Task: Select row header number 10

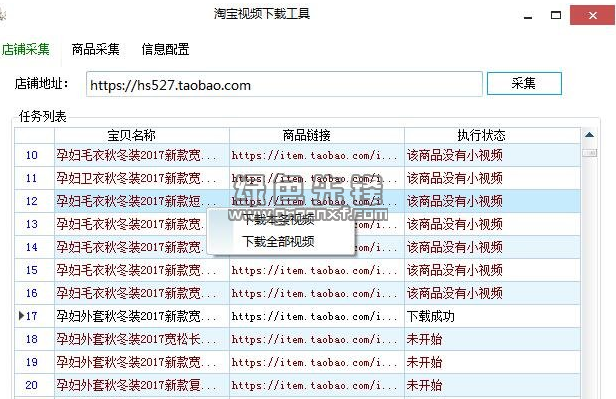Action: (34, 155)
